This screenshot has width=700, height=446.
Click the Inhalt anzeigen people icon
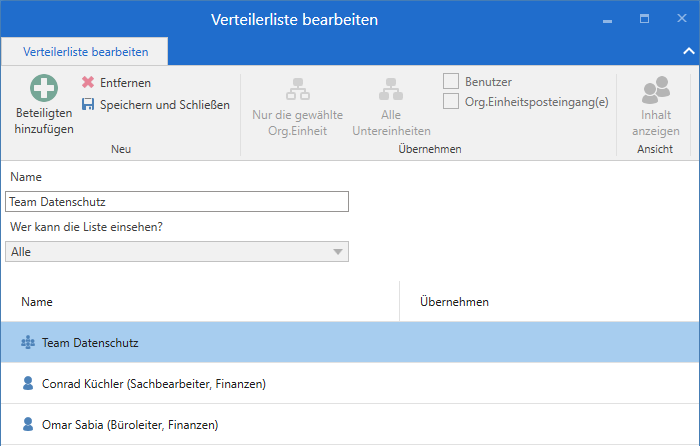point(656,89)
